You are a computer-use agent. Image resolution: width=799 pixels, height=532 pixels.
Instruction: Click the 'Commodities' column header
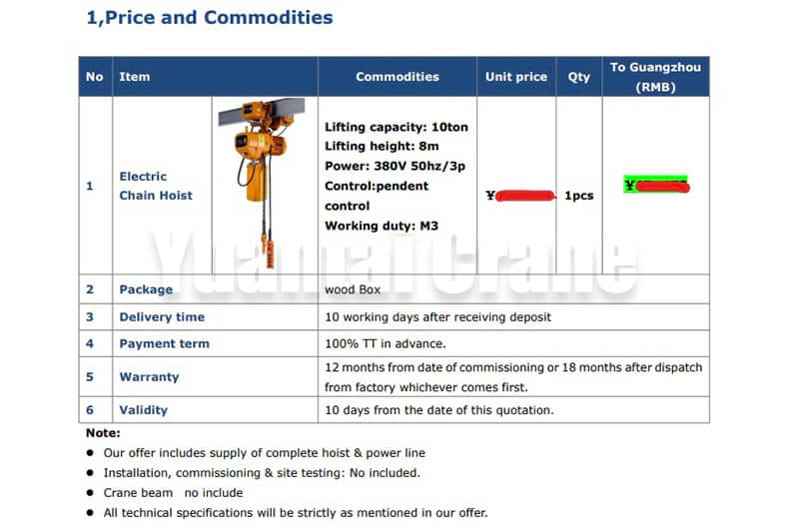tap(398, 77)
